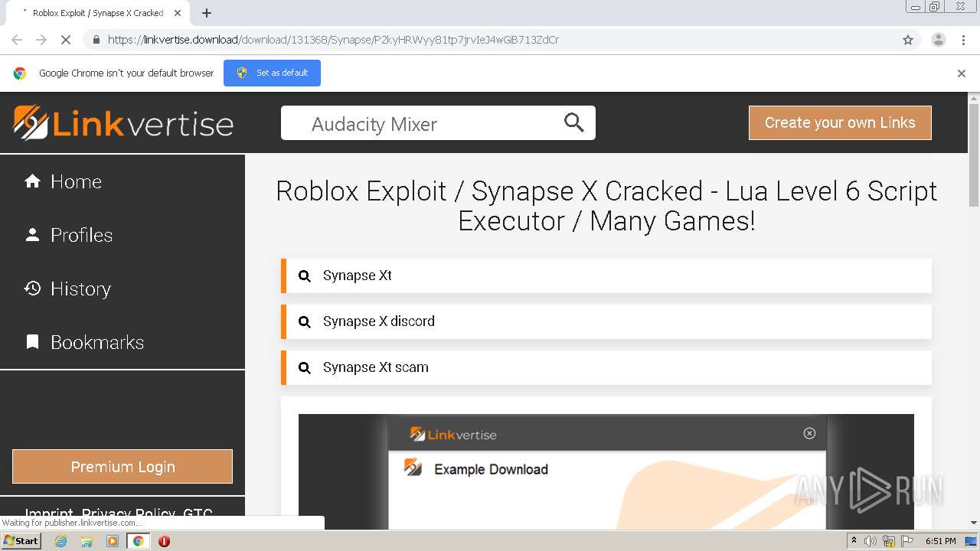Select the Roblox Exploit / Synapse X tab
The image size is (980, 551).
(x=98, y=13)
